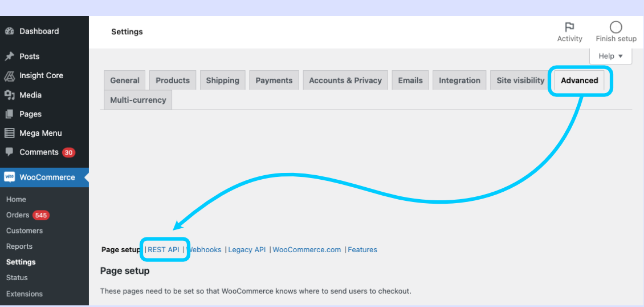Viewport: 644px width, 307px height.
Task: Click the Posts pushpin icon
Action: point(10,56)
